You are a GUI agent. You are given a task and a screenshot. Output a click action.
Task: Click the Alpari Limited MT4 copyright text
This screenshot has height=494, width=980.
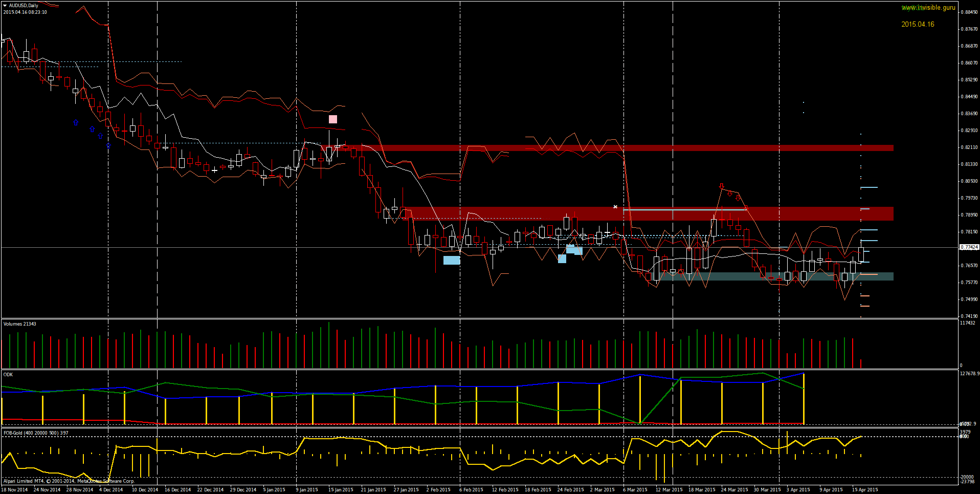pyautogui.click(x=69, y=481)
